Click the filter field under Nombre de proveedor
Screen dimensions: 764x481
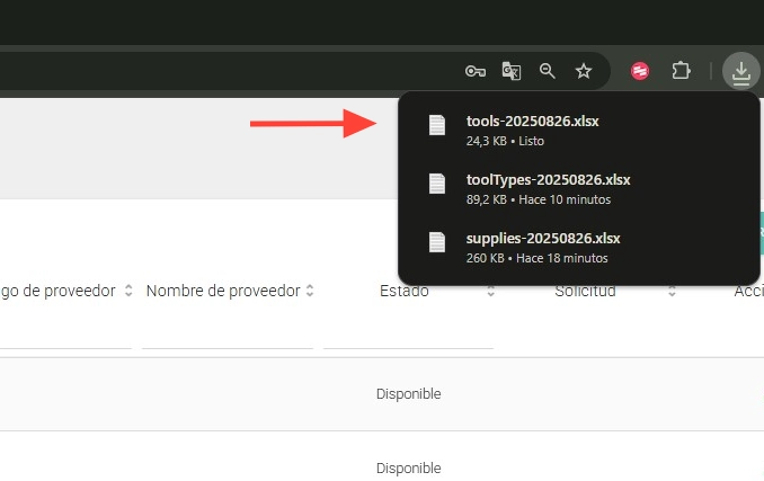[x=227, y=334]
